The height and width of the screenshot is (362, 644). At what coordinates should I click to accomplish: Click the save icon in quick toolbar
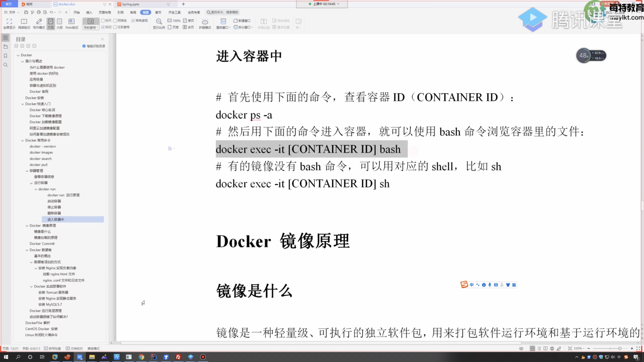pyautogui.click(x=26, y=12)
